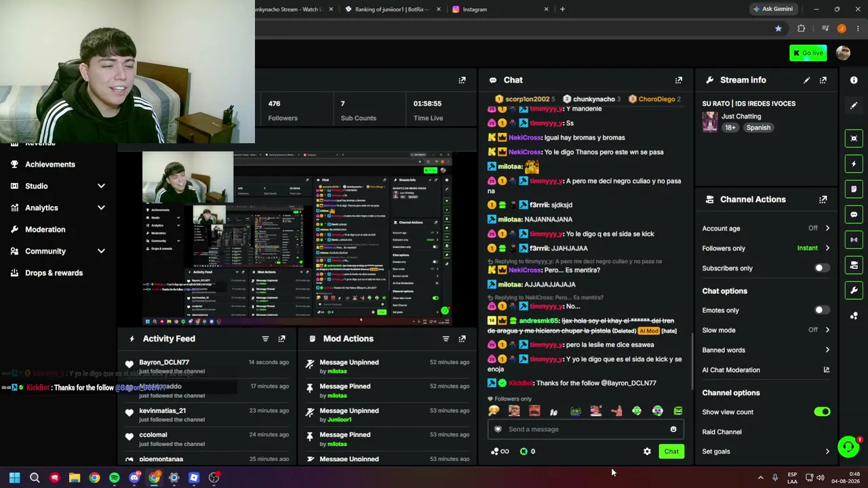Screen dimensions: 868x488
Task: Toggle the broadcast signal widget icon in sidebar
Action: pos(854,239)
